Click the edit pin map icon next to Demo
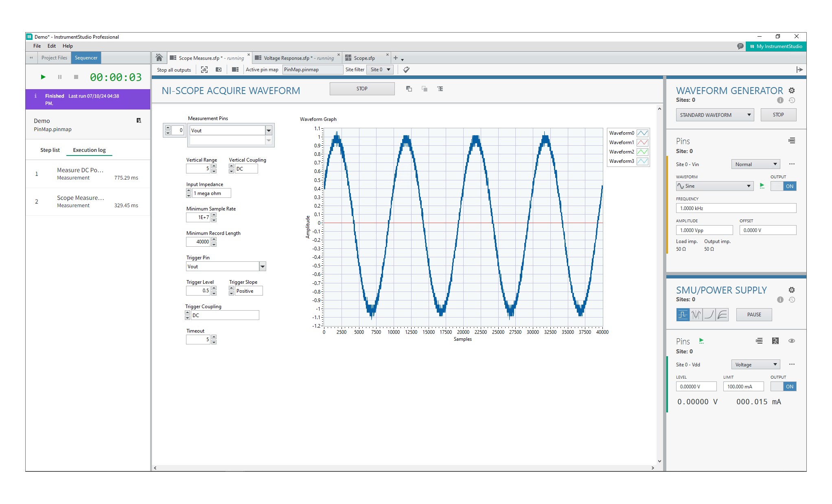The image size is (832, 504). 139,121
